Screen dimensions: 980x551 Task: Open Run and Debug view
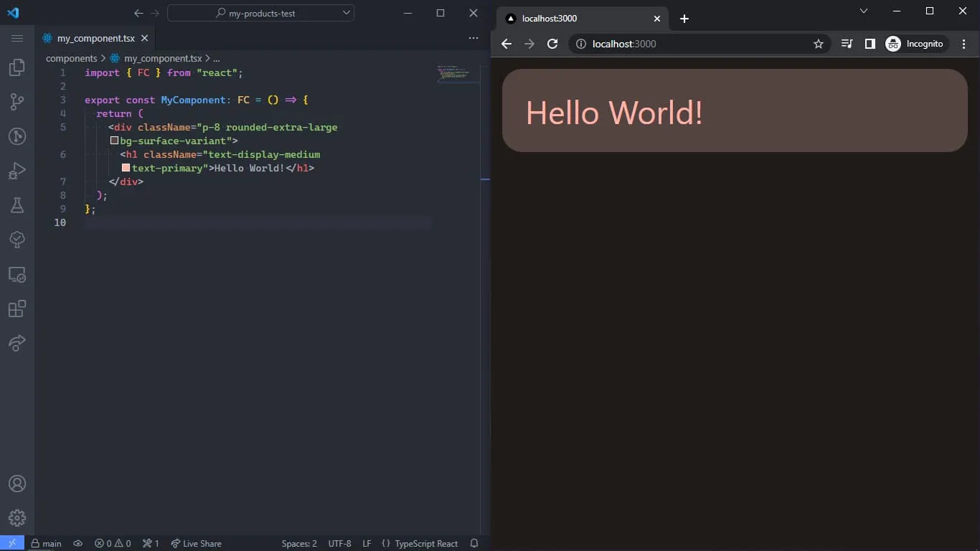click(x=17, y=171)
